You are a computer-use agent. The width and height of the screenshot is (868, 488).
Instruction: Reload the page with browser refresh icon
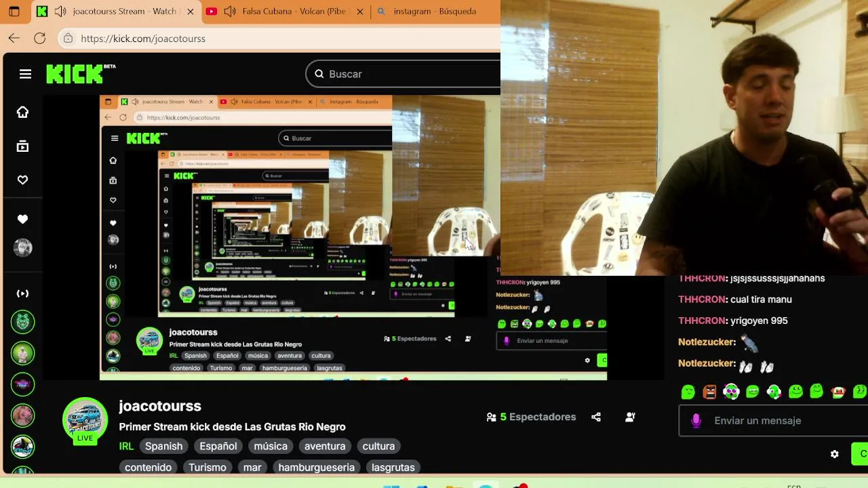tap(40, 39)
